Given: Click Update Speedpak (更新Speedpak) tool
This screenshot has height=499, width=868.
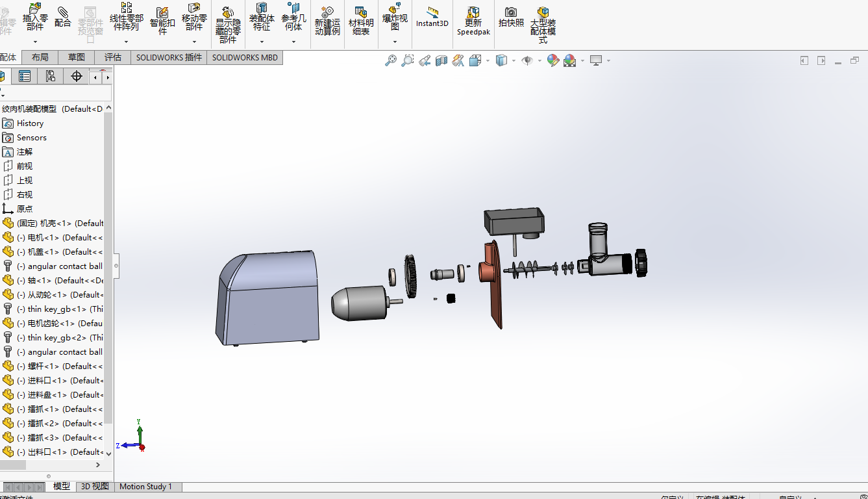Looking at the screenshot, I should (x=473, y=21).
